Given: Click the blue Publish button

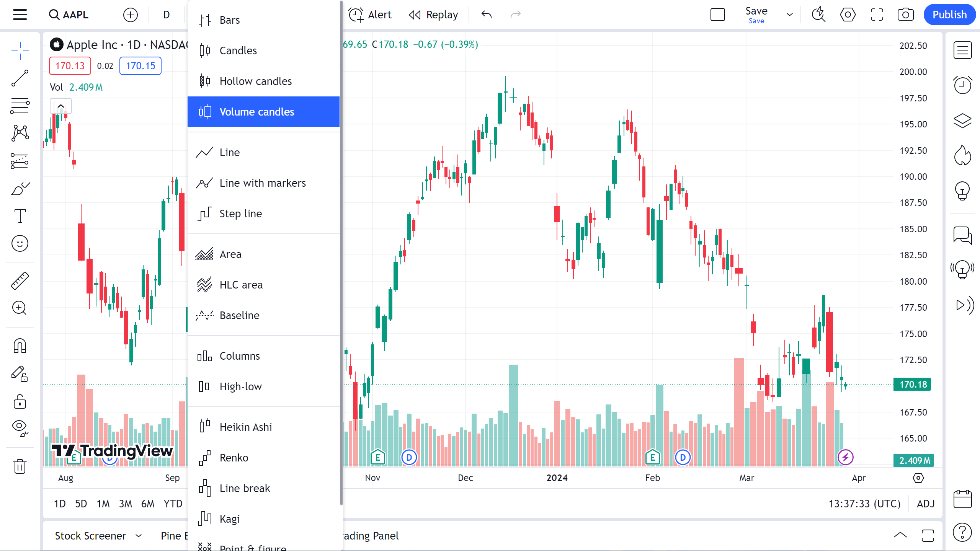Looking at the screenshot, I should tap(949, 15).
